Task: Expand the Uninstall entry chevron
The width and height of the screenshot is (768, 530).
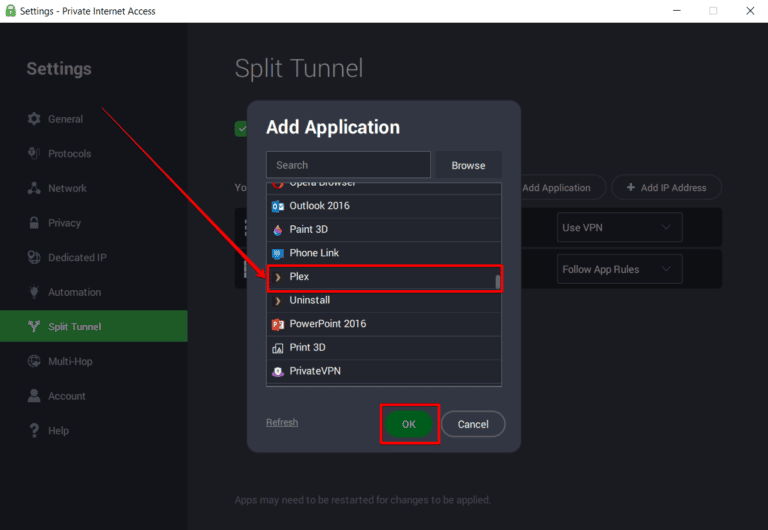Action: (x=278, y=301)
